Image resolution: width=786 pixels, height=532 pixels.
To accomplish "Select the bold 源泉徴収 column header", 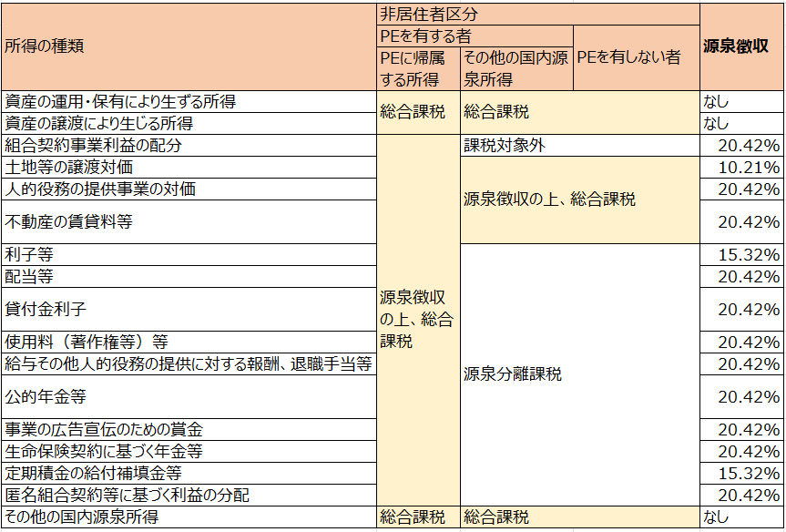I will click(741, 46).
